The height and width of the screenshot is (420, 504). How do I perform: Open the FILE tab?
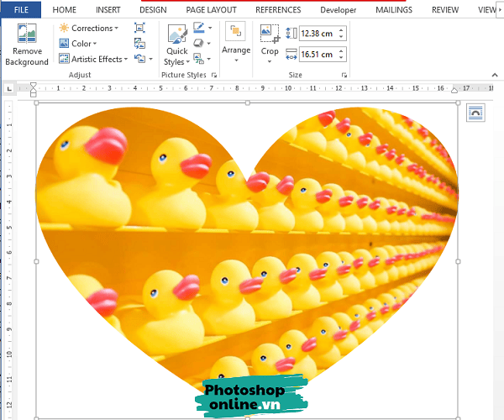[x=21, y=9]
